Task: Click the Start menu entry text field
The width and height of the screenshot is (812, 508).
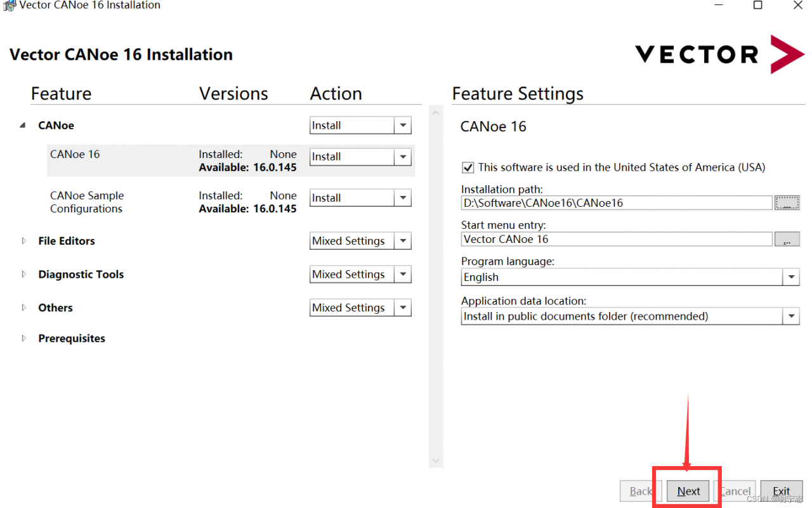Action: (x=617, y=239)
